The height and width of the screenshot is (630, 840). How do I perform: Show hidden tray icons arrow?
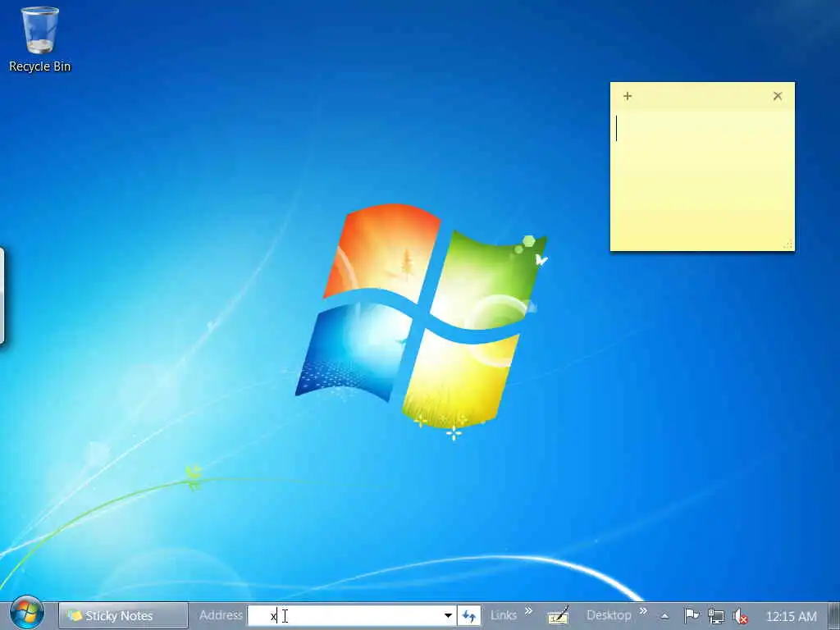tap(664, 617)
